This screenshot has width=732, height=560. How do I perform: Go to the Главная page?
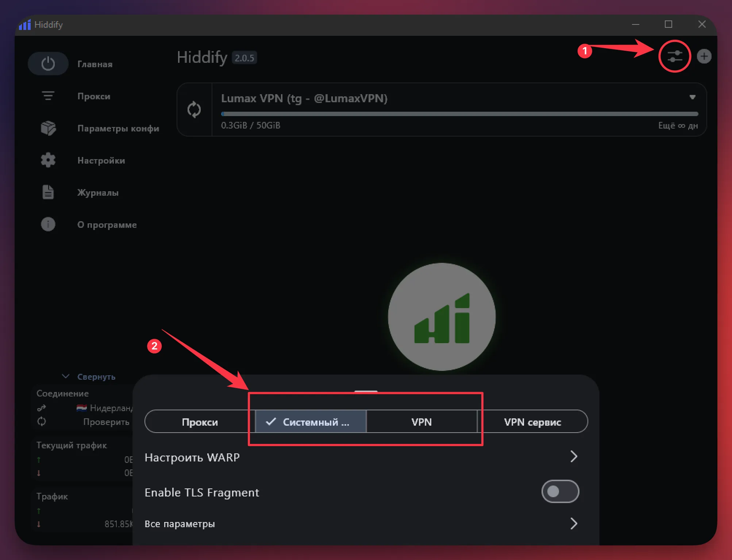coord(95,64)
